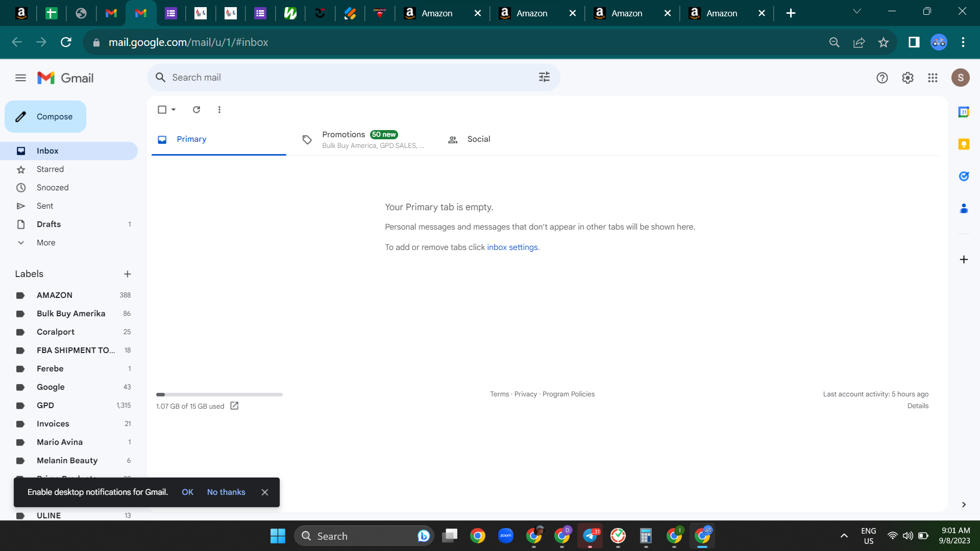Open the Gmail main menu hamburger icon
The width and height of the screenshot is (980, 551).
click(20, 78)
